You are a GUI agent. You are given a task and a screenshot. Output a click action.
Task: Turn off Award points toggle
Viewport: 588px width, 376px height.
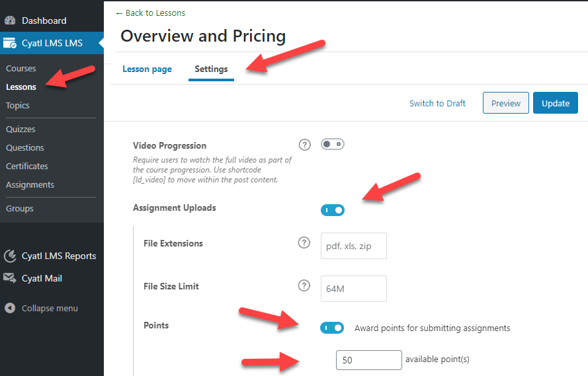click(x=332, y=328)
